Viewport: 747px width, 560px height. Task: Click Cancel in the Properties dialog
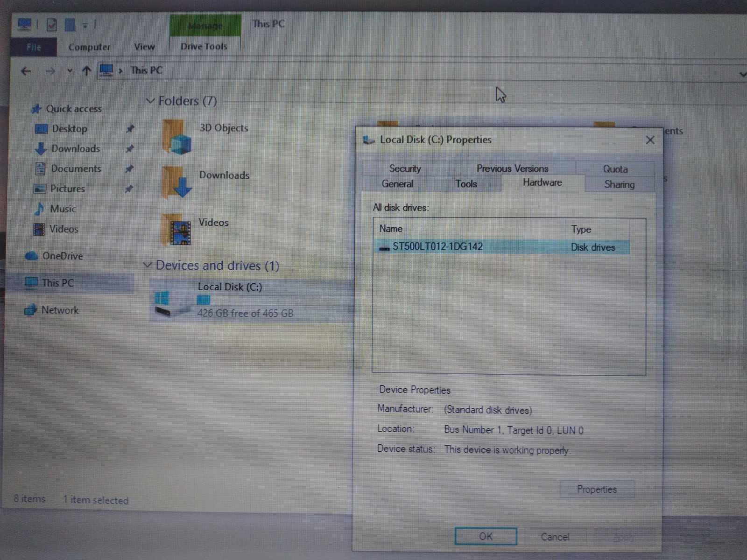(555, 537)
